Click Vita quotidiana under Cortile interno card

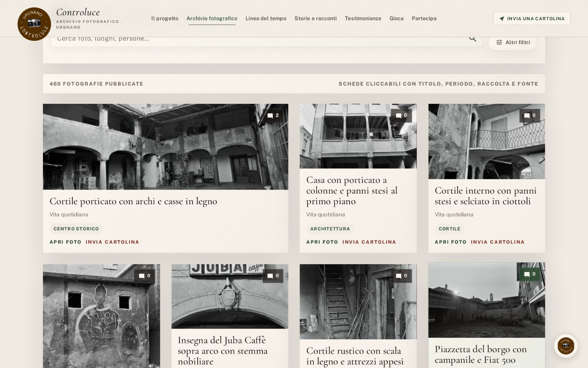tap(454, 215)
